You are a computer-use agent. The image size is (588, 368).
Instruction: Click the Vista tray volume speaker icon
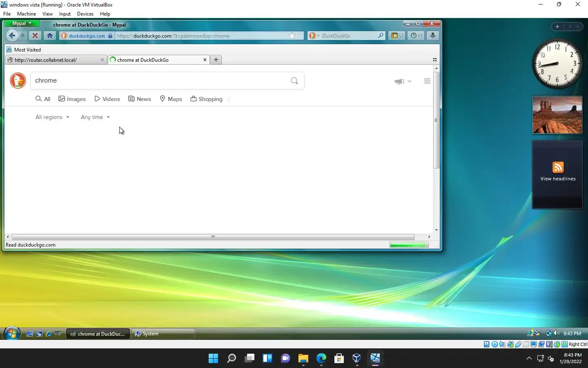coord(557,333)
